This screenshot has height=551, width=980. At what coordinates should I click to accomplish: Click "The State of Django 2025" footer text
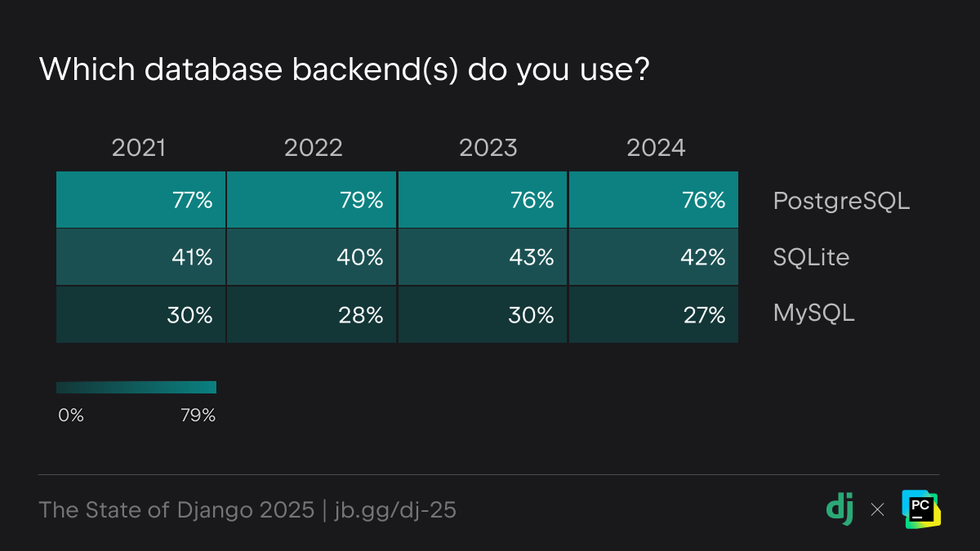pos(176,510)
